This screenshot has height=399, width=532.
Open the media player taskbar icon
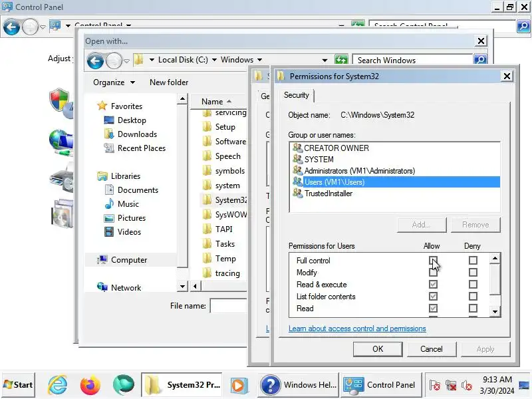tap(239, 385)
